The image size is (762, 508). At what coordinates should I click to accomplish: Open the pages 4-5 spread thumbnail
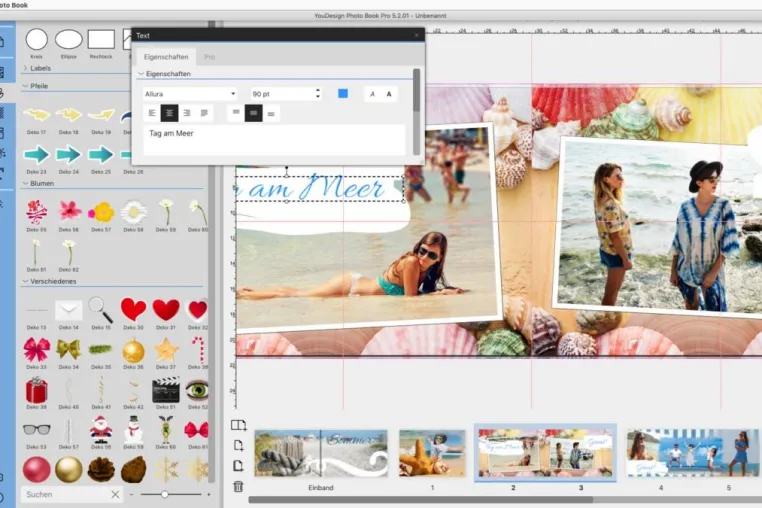tap(693, 453)
